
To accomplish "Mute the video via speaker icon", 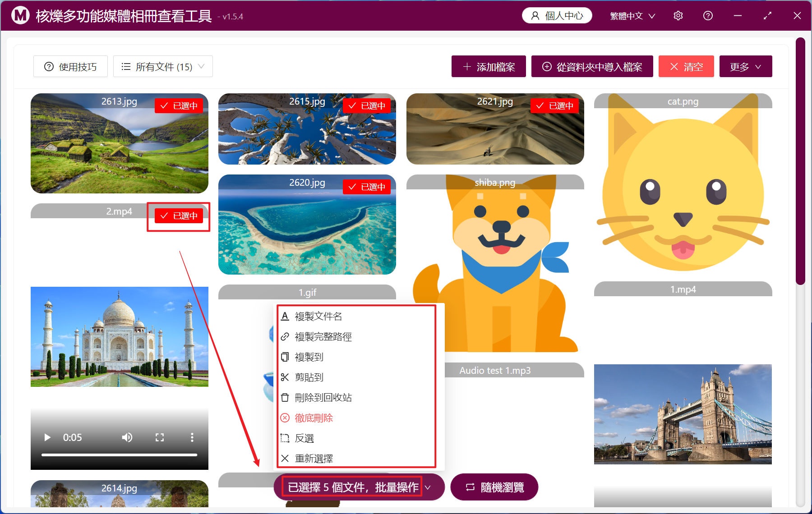I will pyautogui.click(x=127, y=437).
